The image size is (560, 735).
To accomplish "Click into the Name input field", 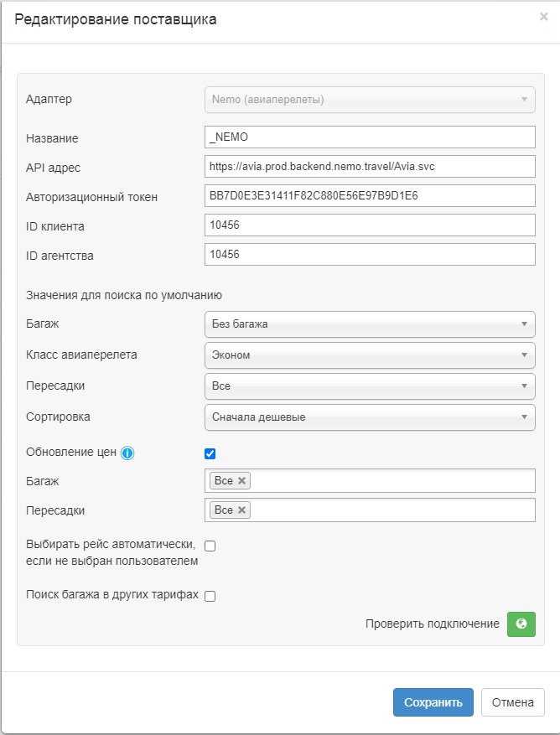I will (369, 137).
